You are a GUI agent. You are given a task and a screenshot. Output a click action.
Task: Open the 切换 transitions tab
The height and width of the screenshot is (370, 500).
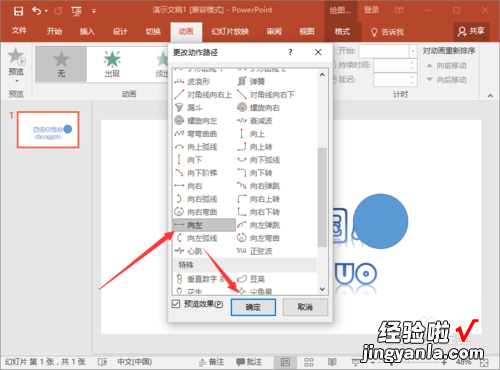[x=153, y=32]
